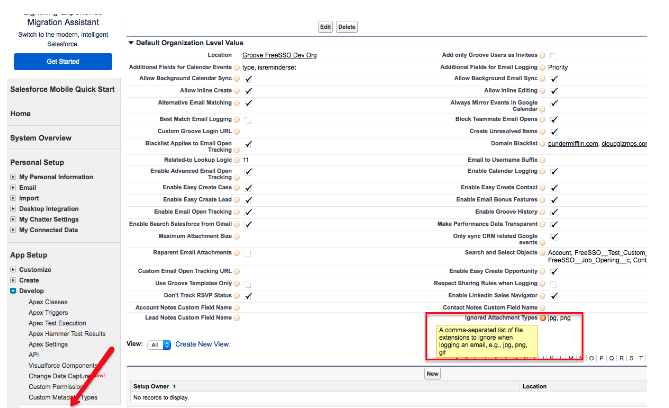Expand Desktop Integration sidebar node
The width and height of the screenshot is (669, 408).
click(x=13, y=209)
